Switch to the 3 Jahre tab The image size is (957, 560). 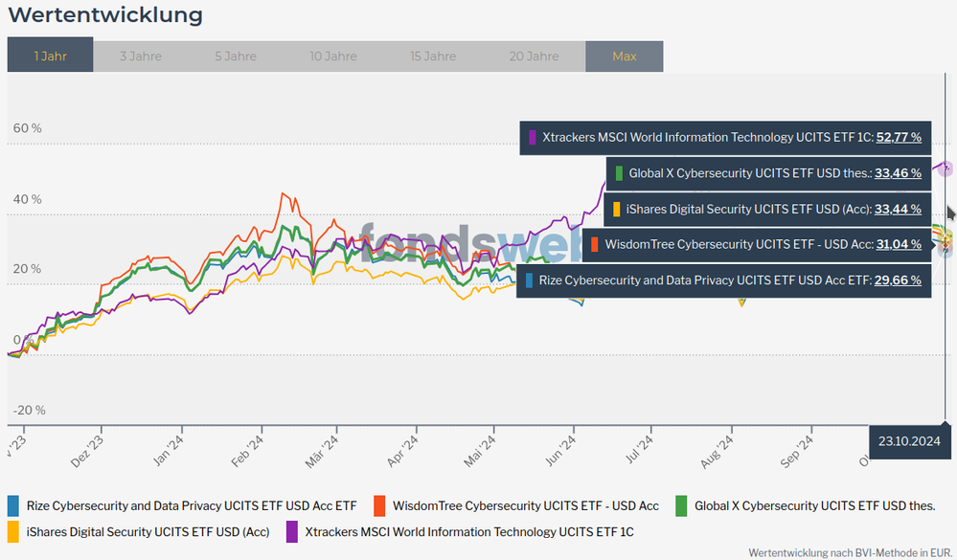[140, 56]
